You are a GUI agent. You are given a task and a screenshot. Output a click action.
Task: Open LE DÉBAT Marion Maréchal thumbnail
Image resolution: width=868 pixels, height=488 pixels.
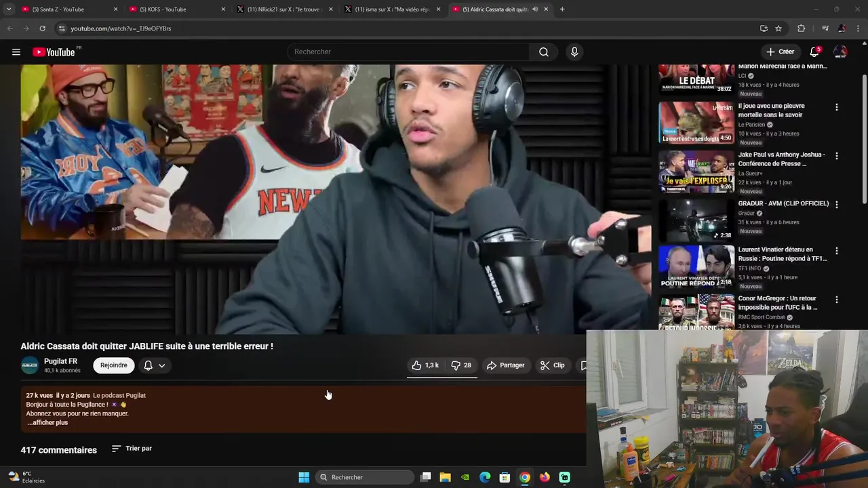pyautogui.click(x=696, y=79)
